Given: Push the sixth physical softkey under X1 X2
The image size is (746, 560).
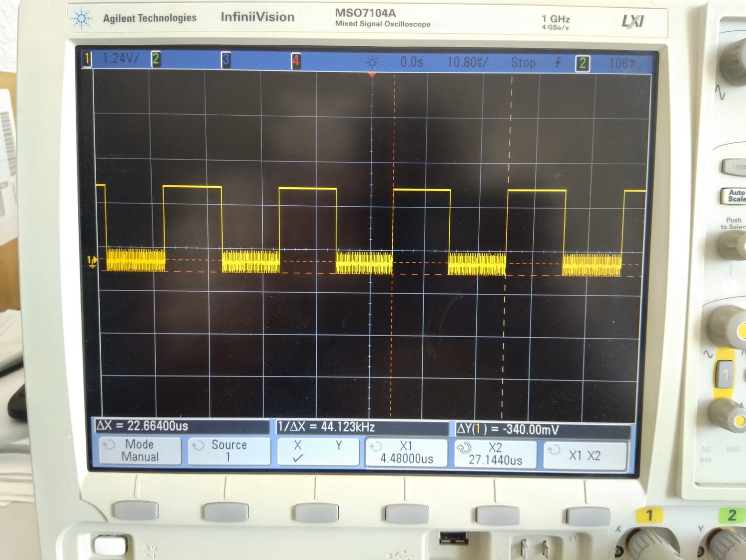Looking at the screenshot, I should (x=588, y=517).
